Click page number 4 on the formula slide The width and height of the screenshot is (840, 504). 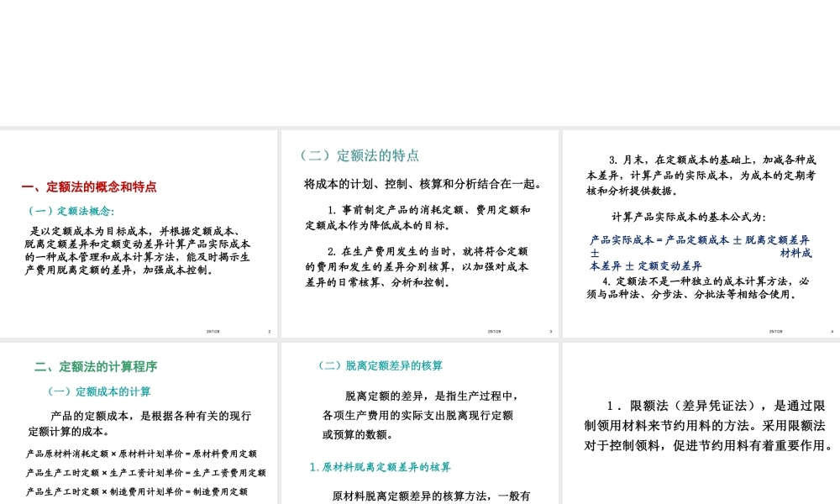[830, 332]
